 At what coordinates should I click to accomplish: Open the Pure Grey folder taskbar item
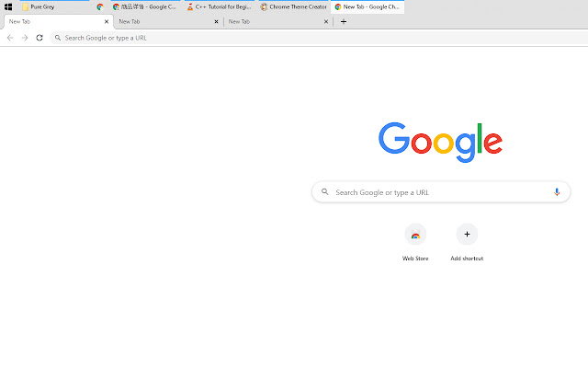coord(55,6)
